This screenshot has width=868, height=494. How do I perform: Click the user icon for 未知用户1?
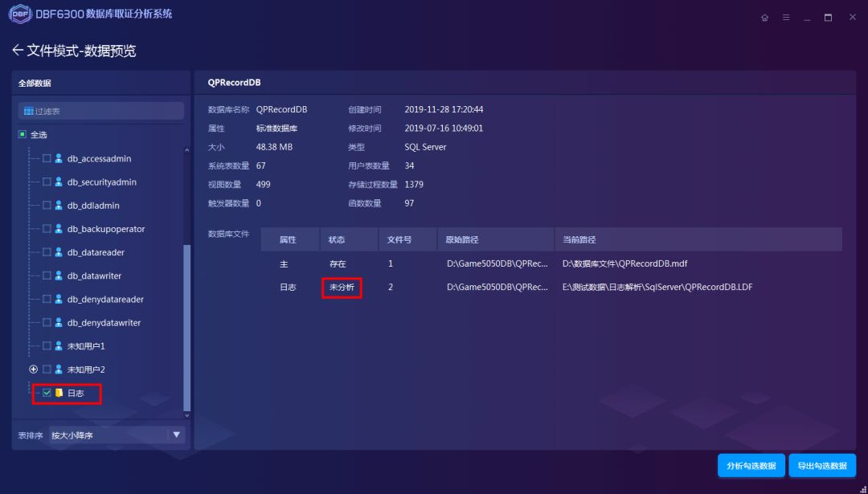click(59, 345)
